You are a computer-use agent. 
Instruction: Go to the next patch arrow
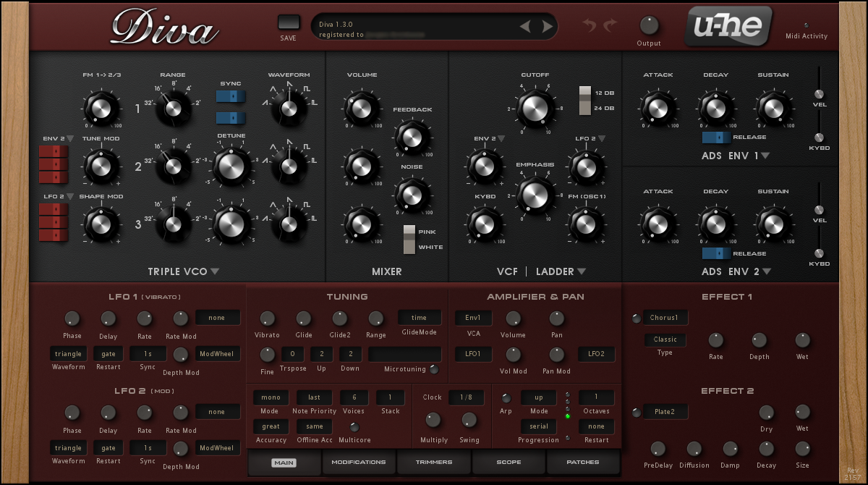click(x=547, y=28)
